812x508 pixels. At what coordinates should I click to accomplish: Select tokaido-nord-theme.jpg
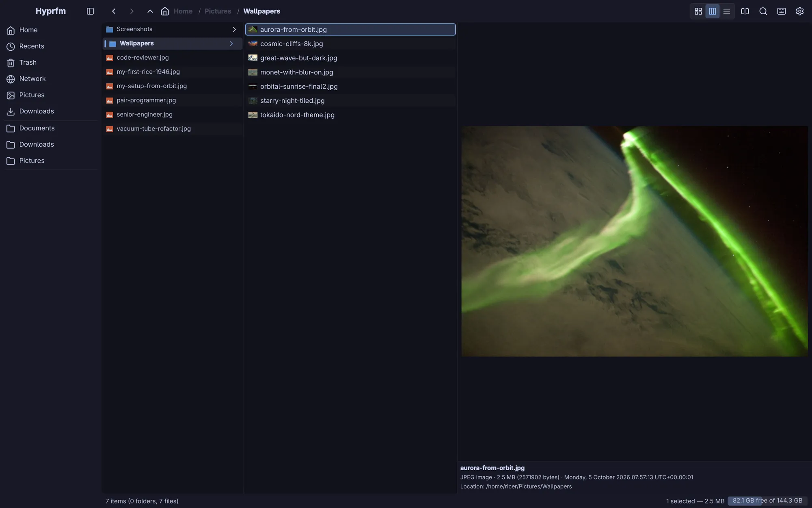pos(350,115)
